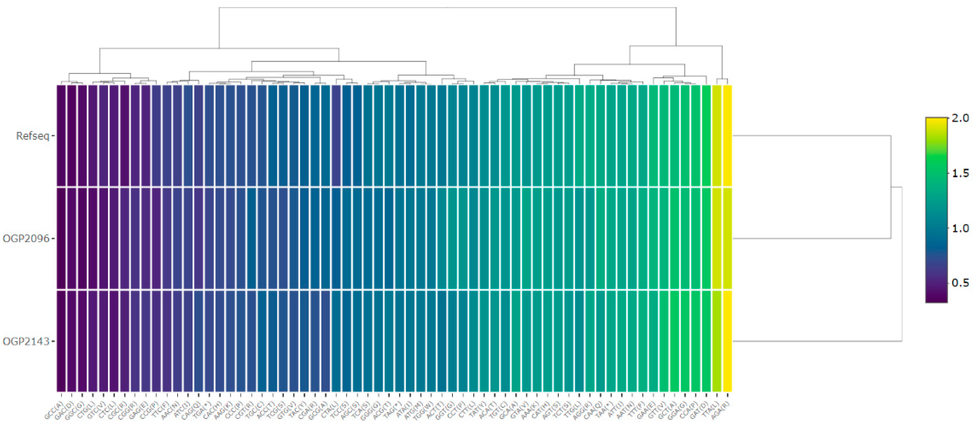Click the 2.0 tick label on colorbar
This screenshot has height=427, width=980.
tap(960, 118)
